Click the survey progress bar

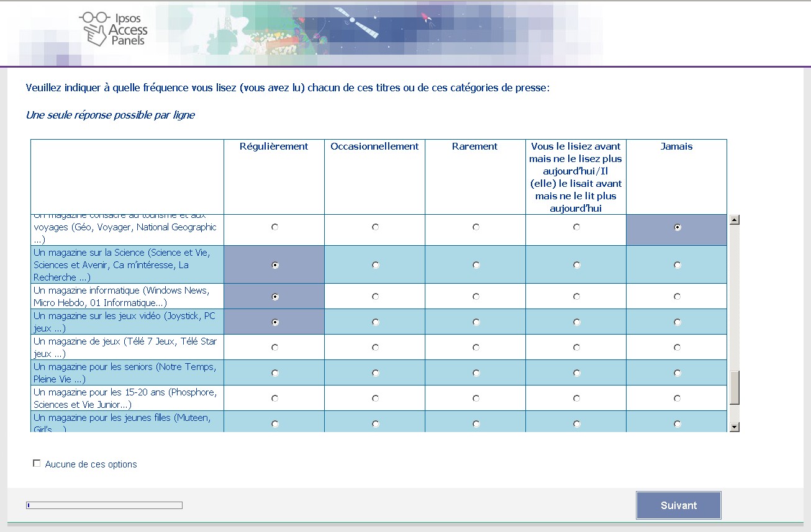point(104,505)
